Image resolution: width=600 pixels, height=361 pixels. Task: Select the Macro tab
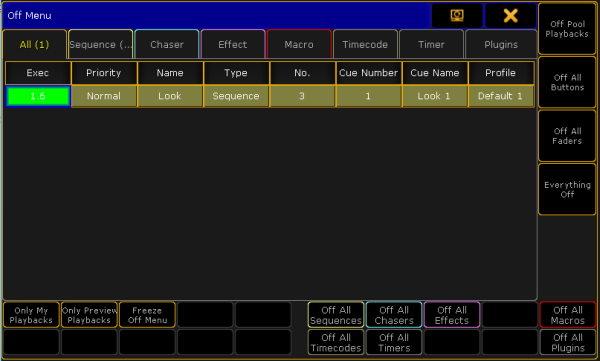click(299, 44)
